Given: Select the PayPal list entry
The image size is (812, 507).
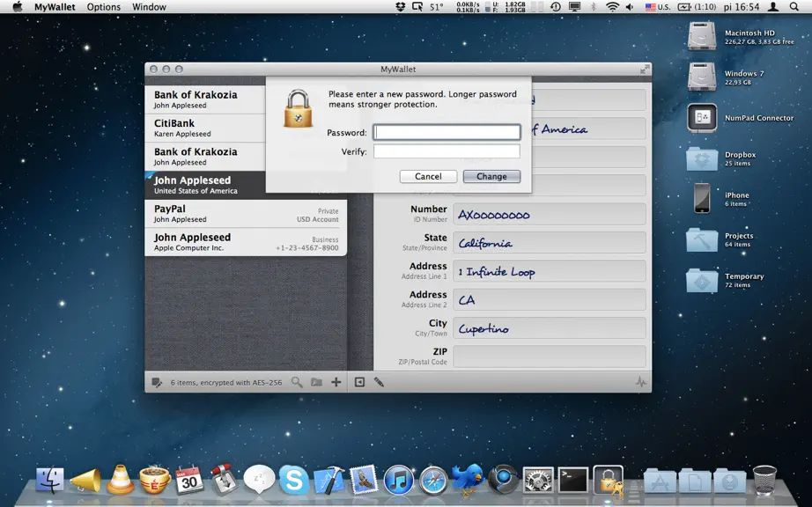Looking at the screenshot, I should point(246,214).
